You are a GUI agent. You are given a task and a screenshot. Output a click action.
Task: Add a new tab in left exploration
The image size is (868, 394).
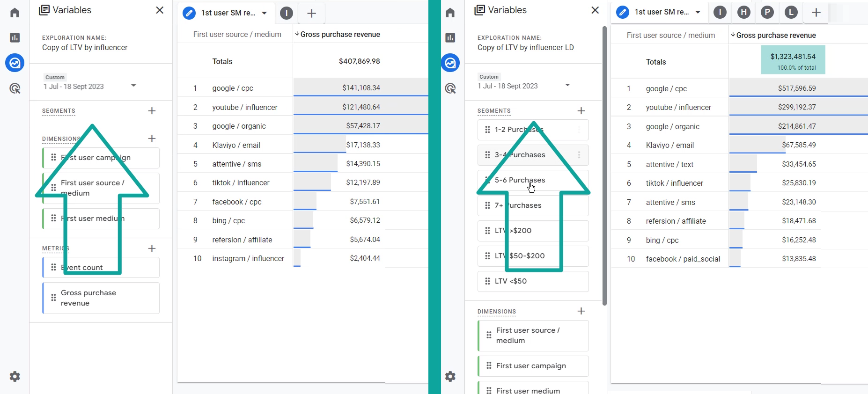(312, 13)
